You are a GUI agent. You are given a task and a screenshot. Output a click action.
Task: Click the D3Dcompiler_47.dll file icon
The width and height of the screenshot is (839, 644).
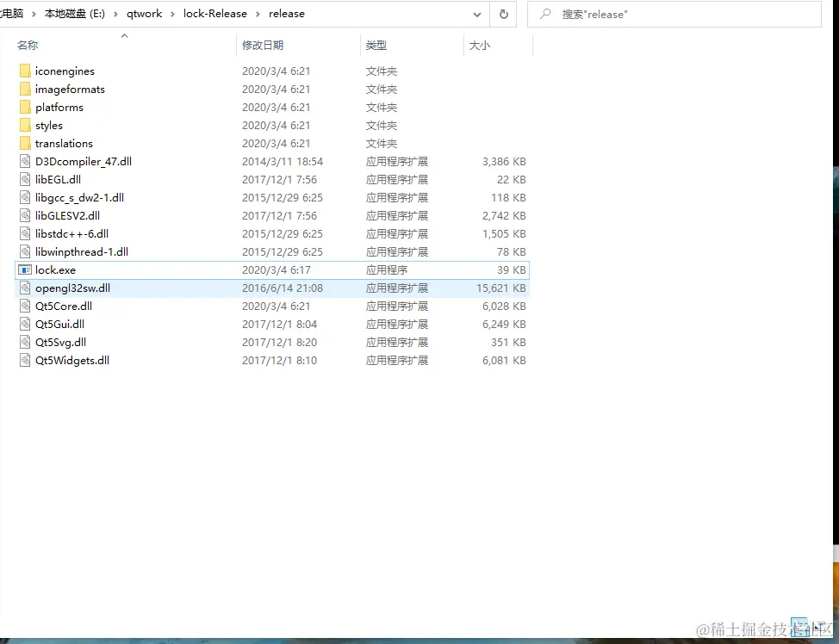pyautogui.click(x=25, y=162)
